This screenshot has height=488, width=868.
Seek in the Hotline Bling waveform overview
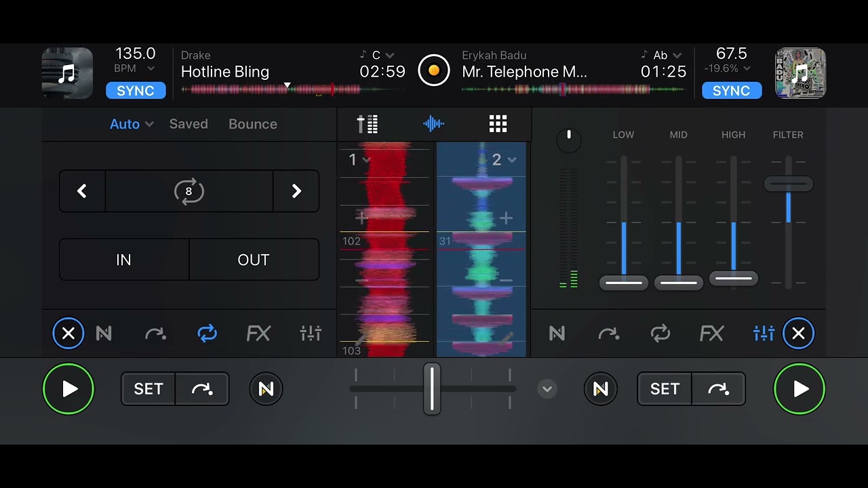(x=293, y=89)
